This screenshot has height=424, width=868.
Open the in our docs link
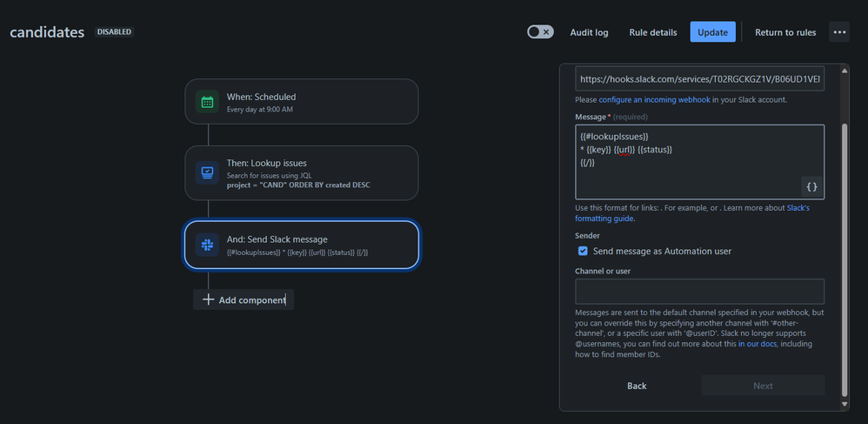click(x=758, y=344)
